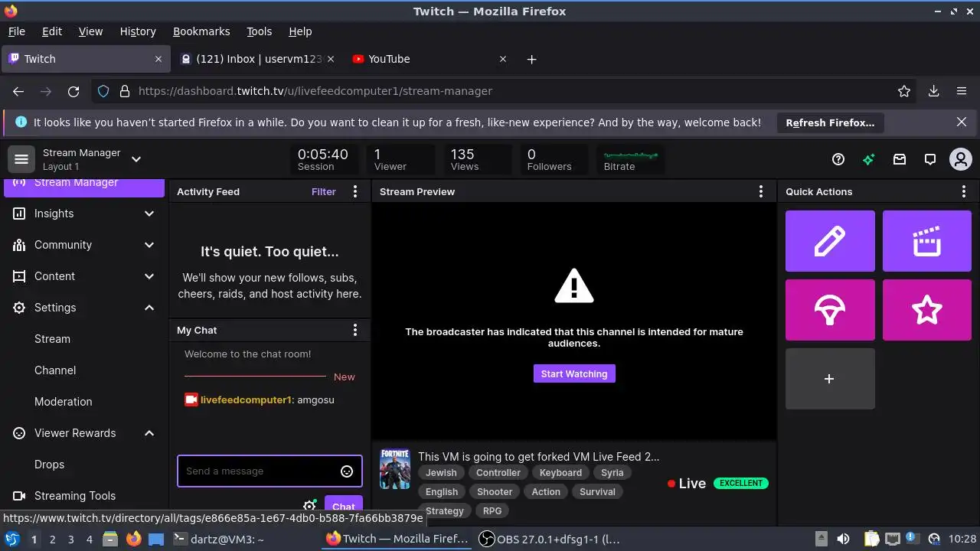Open the Activity Feed Filter link
Screen dimensions: 980x551
323,192
